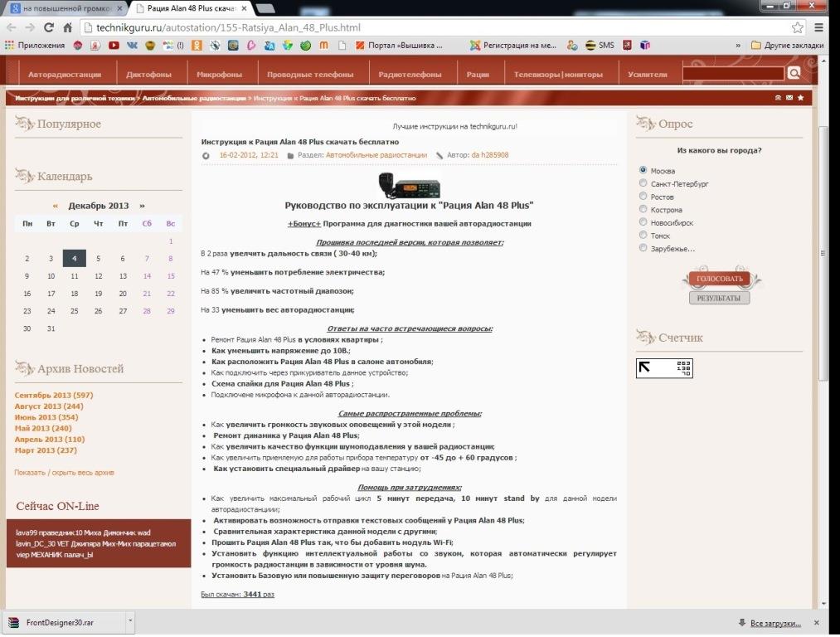Expand the bookmarks overflow chevron
This screenshot has height=637, width=840.
[x=738, y=46]
